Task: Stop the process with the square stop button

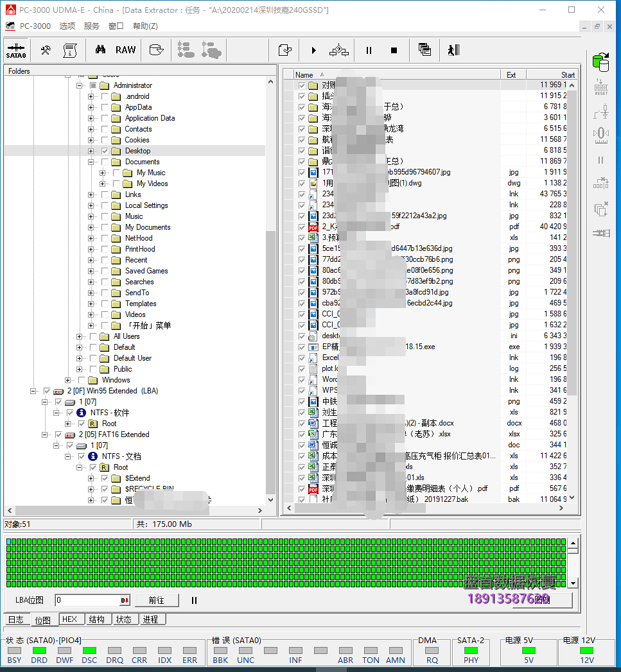Action: [x=394, y=51]
